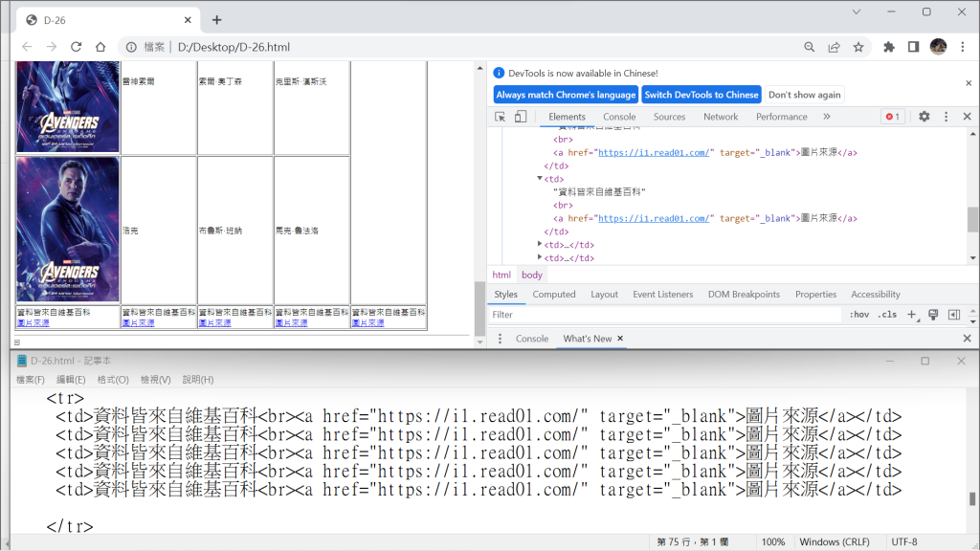Open the Chrome home page
This screenshot has height=551, width=980.
[100, 47]
